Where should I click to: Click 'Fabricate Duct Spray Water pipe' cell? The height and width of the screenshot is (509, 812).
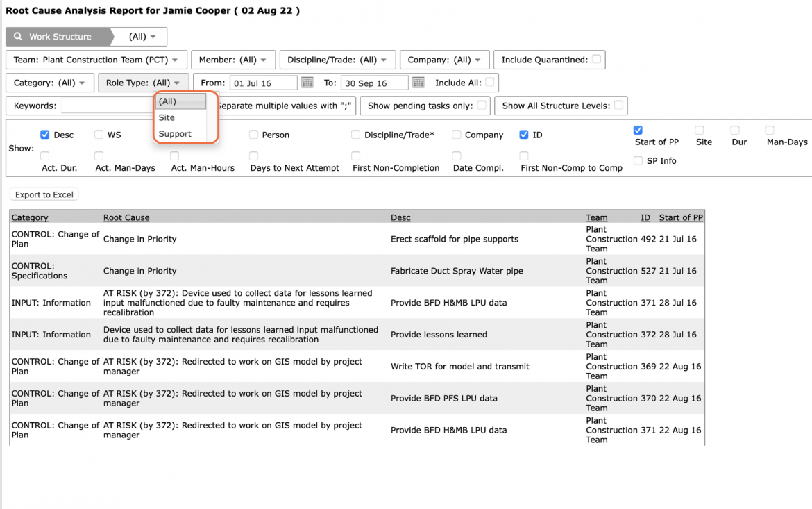(457, 271)
